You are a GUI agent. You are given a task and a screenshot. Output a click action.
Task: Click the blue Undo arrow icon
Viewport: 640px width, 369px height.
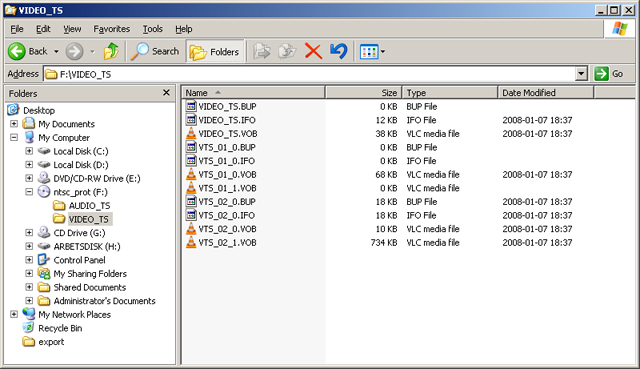click(339, 51)
